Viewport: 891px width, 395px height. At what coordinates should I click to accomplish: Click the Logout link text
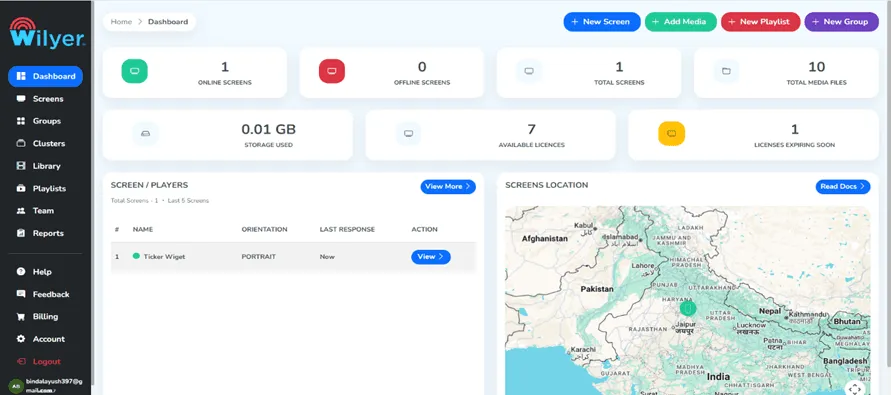click(47, 361)
